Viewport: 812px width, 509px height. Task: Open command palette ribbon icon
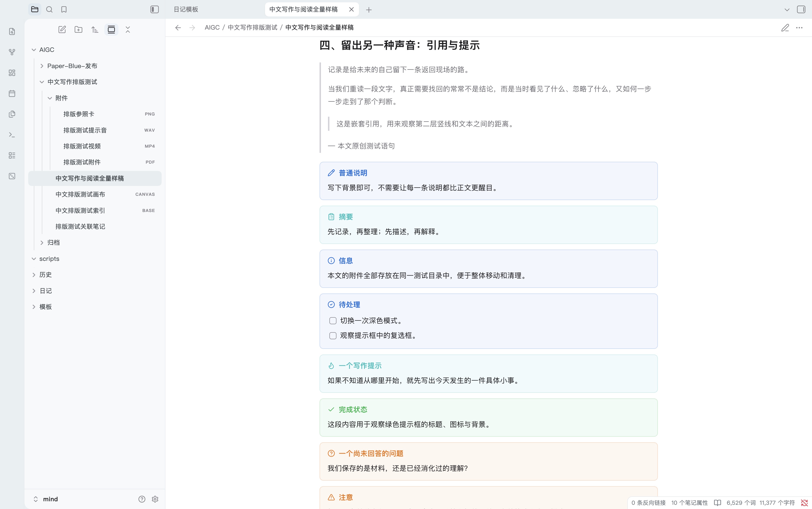12,135
